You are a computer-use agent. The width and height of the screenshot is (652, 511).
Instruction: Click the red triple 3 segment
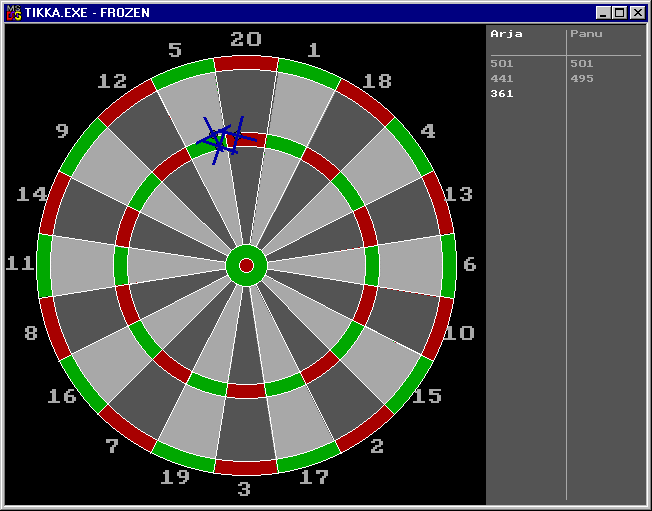click(246, 390)
